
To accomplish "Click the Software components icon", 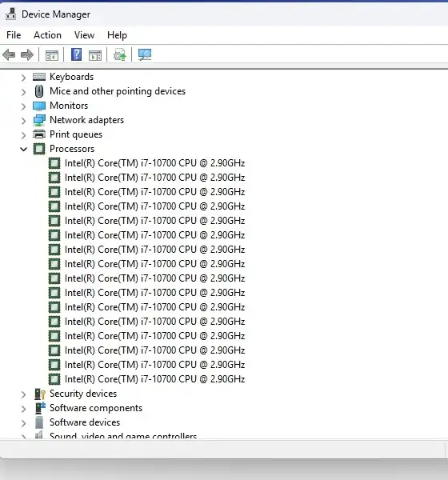I will (40, 408).
